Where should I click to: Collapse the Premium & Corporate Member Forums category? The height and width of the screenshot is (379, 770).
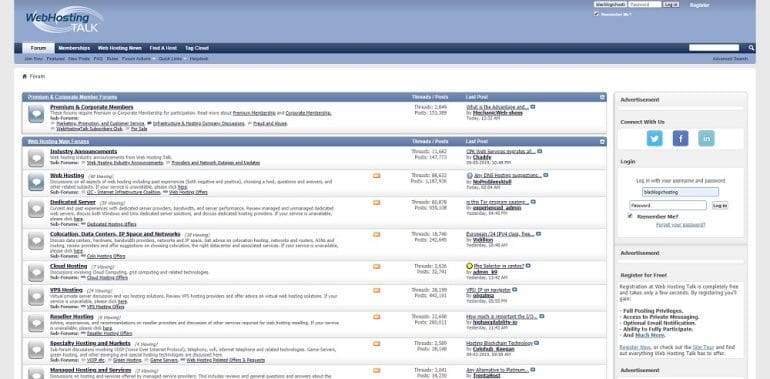click(x=602, y=97)
